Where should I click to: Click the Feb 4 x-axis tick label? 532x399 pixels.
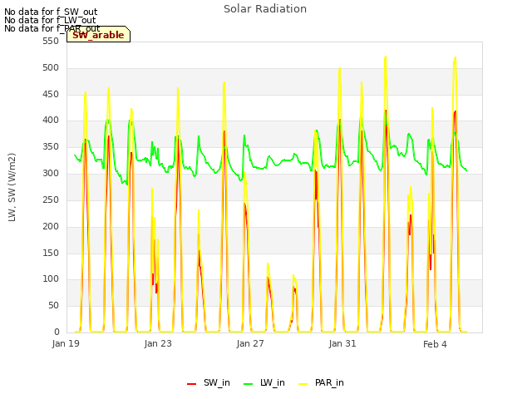435,344
